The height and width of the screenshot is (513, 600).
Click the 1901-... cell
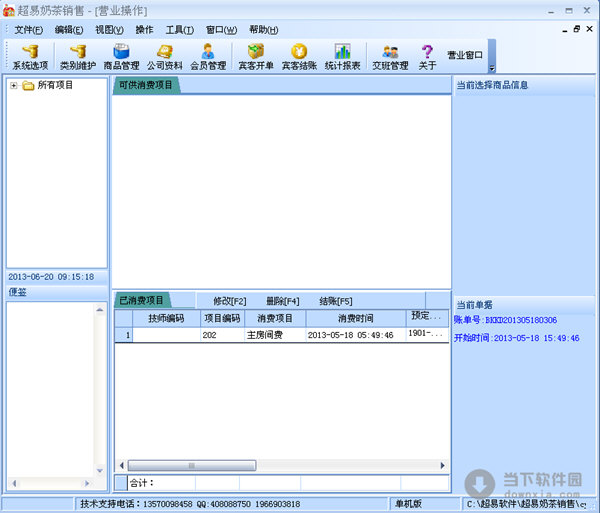click(427, 334)
